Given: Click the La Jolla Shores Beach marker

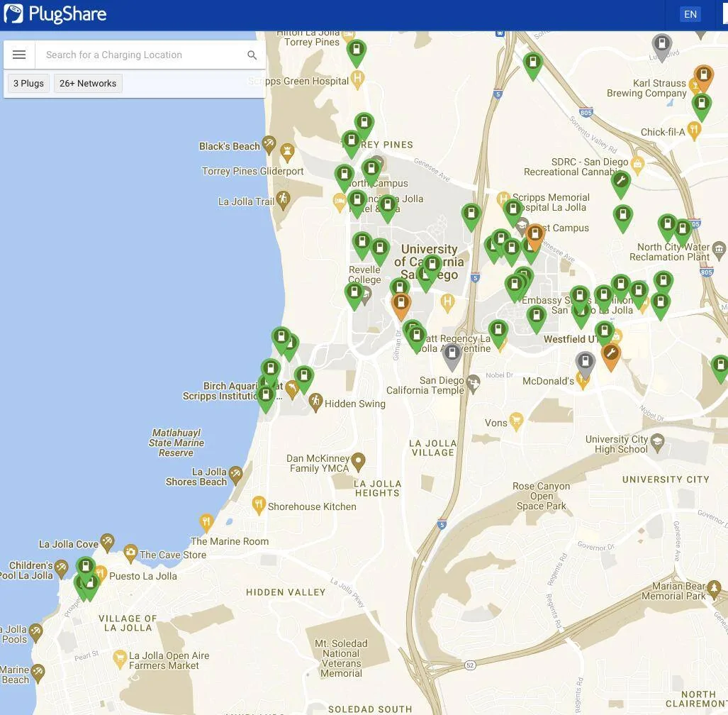Looking at the screenshot, I should click(236, 475).
